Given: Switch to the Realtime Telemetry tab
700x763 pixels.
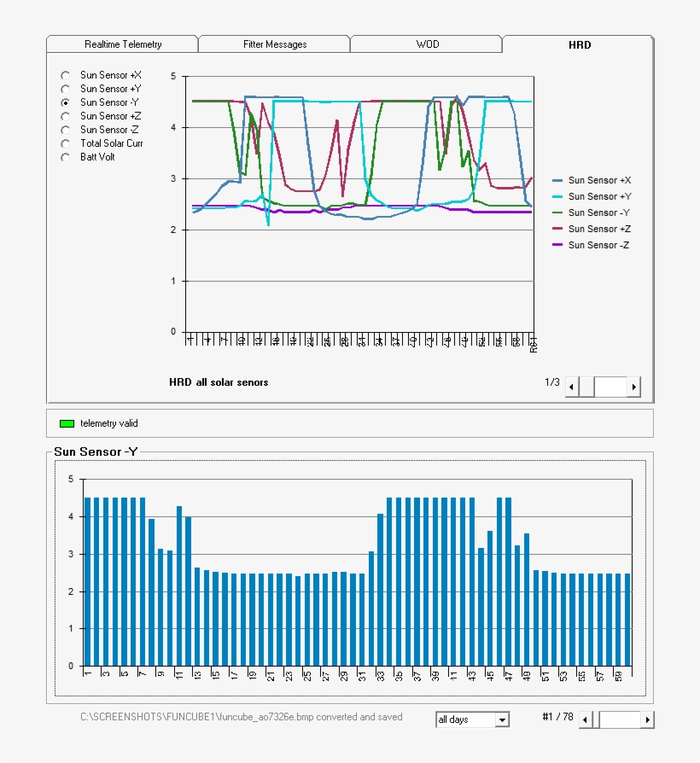Looking at the screenshot, I should pyautogui.click(x=122, y=44).
